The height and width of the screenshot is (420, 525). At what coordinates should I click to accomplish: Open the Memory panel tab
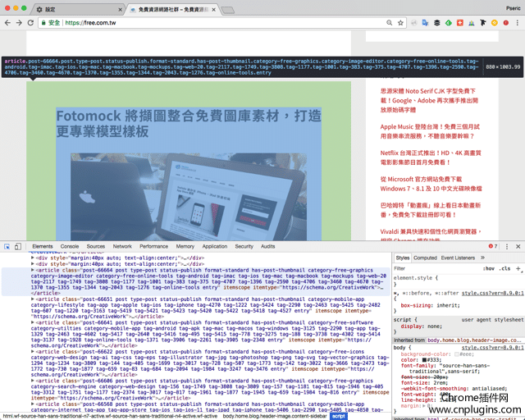click(x=185, y=246)
